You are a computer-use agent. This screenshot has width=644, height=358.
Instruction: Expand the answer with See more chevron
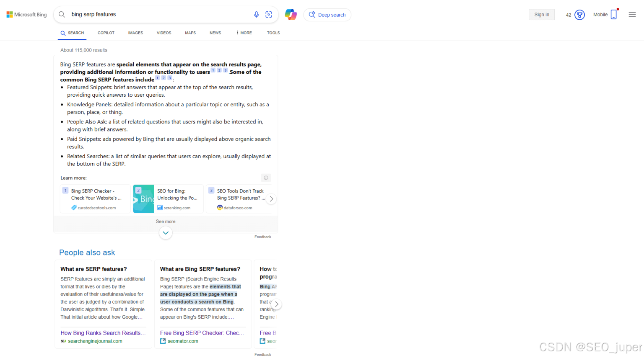[x=166, y=233]
